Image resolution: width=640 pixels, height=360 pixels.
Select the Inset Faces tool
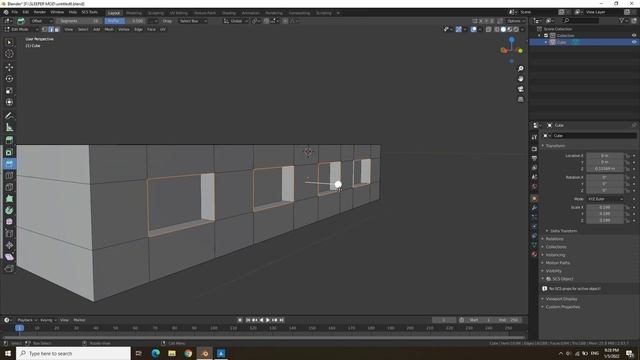9,152
